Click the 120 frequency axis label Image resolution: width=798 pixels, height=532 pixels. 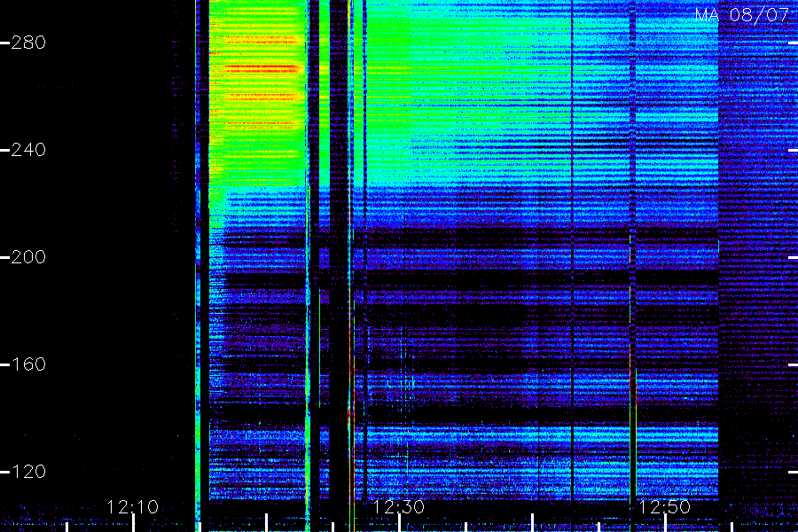pos(28,472)
